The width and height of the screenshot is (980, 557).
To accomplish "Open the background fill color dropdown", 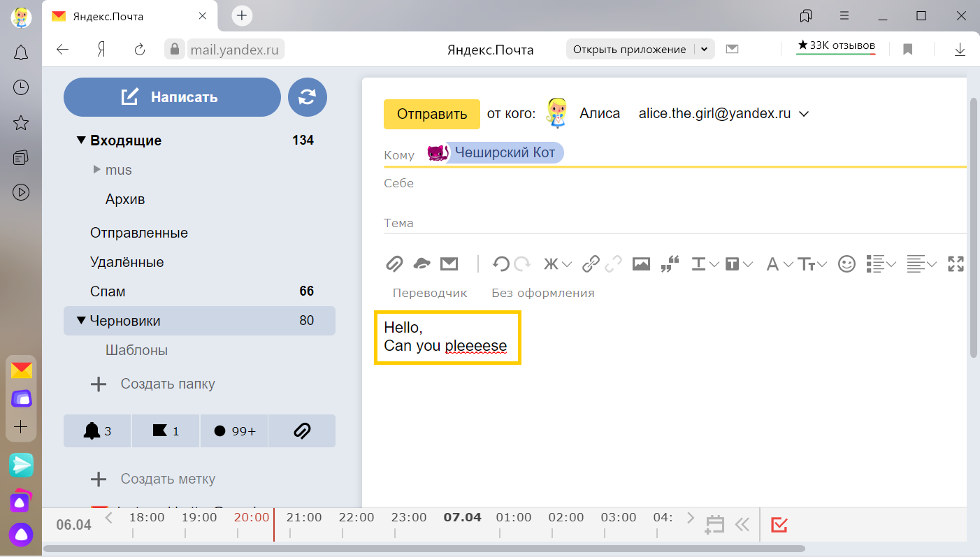I will tap(739, 263).
